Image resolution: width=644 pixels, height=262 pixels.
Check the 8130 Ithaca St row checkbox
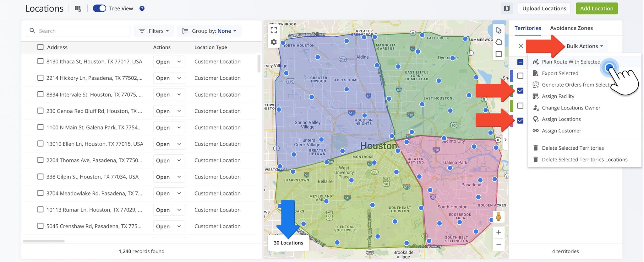40,61
